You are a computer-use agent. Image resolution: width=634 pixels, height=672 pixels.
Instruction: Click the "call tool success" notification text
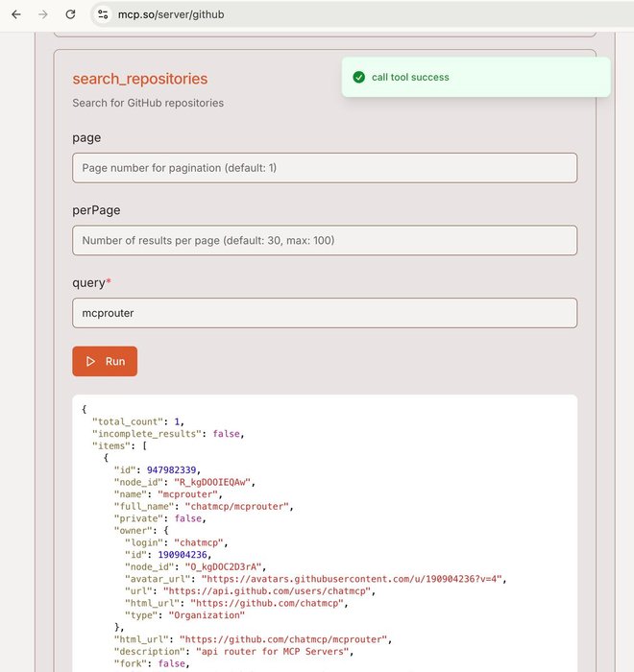[410, 77]
